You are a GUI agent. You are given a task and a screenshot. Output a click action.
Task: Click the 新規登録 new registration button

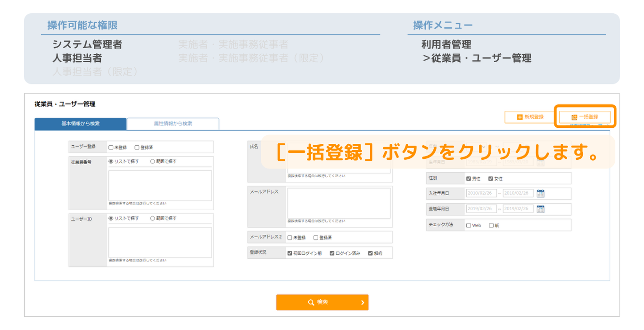pyautogui.click(x=530, y=117)
